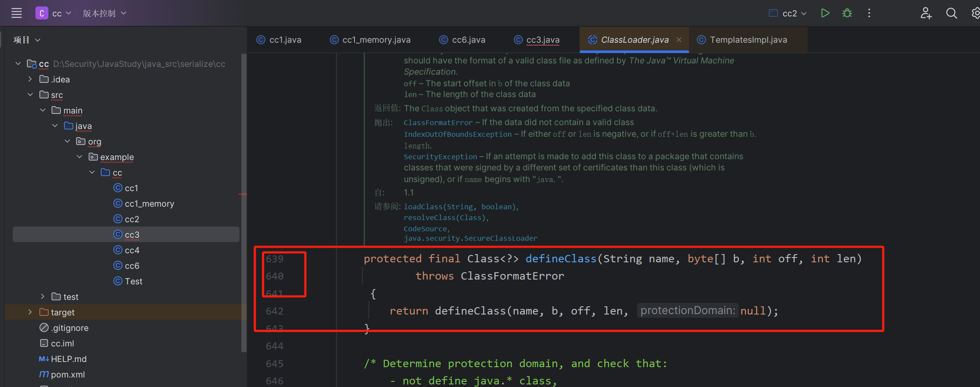Click the defineClass method name on line 639
The width and height of the screenshot is (980, 387).
(561, 258)
